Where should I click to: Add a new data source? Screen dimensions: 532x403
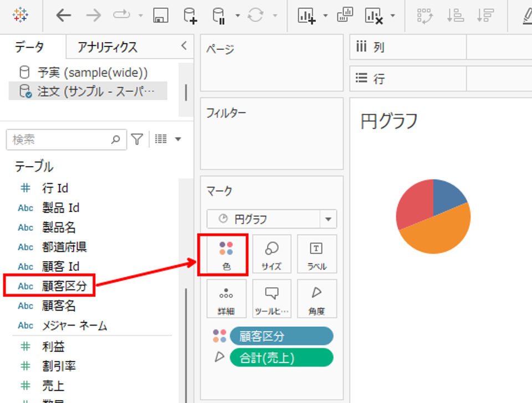(190, 16)
